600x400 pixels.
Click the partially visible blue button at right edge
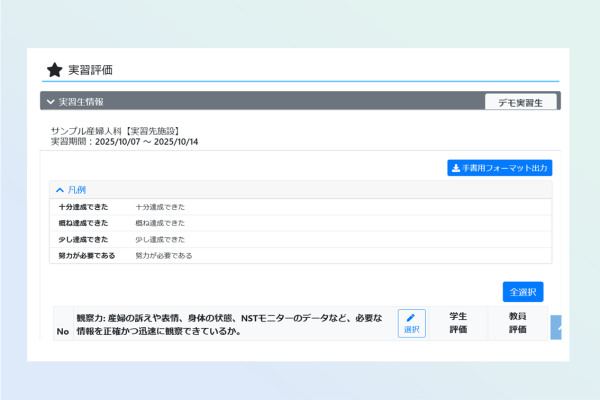pos(555,327)
